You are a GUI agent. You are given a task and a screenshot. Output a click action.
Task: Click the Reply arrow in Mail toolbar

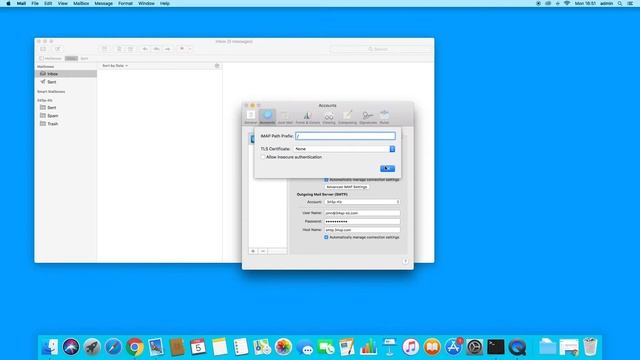(x=145, y=49)
